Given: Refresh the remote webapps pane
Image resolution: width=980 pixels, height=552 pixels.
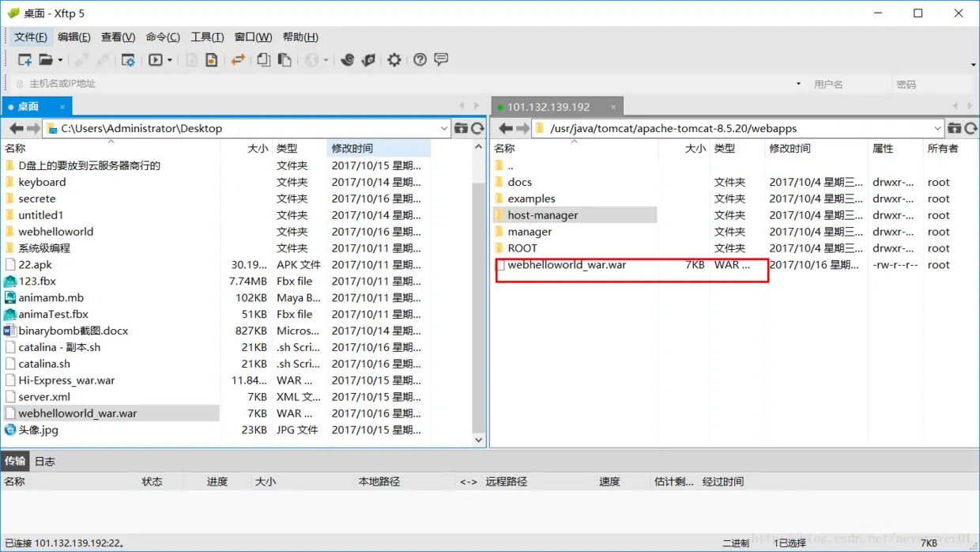Looking at the screenshot, I should (971, 128).
